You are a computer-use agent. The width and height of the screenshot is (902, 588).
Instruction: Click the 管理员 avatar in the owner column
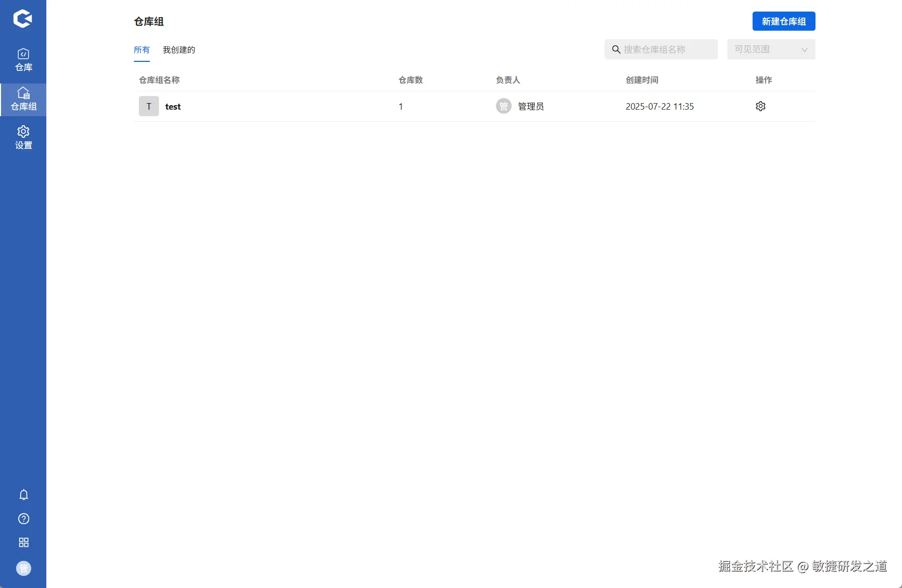click(x=504, y=106)
